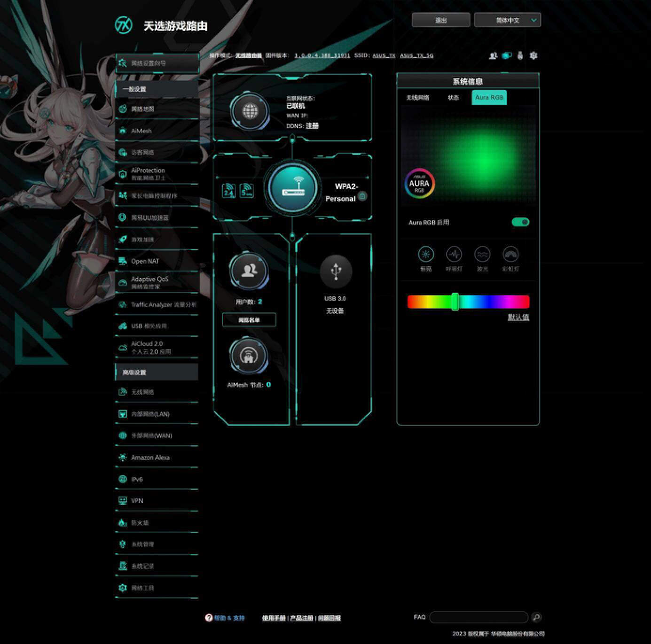Viewport: 651px width, 644px height.
Task: Select the 2.4 GHz band icon
Action: [x=228, y=190]
